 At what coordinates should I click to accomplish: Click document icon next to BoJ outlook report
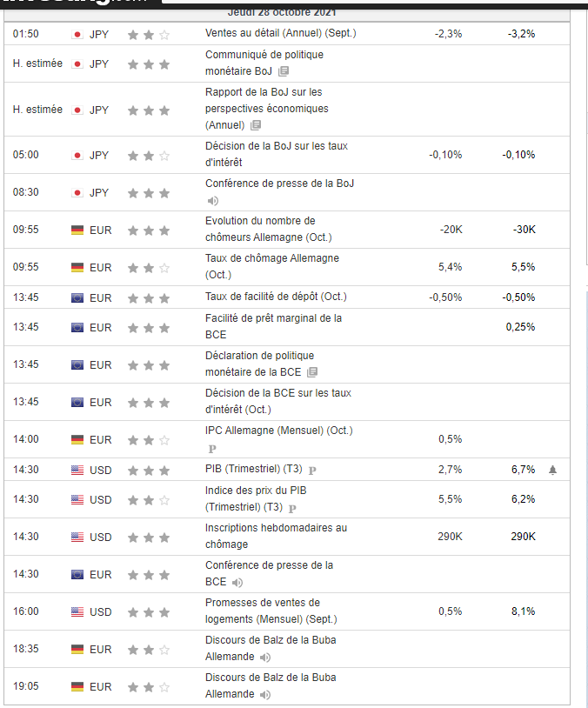pyautogui.click(x=255, y=125)
